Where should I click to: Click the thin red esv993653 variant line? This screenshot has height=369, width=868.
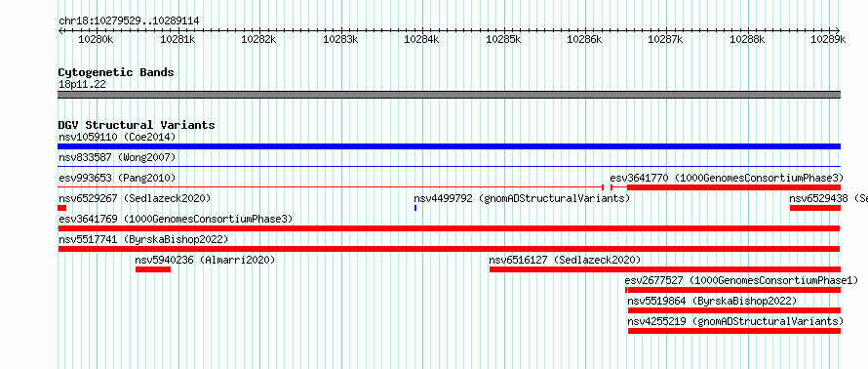pos(331,187)
